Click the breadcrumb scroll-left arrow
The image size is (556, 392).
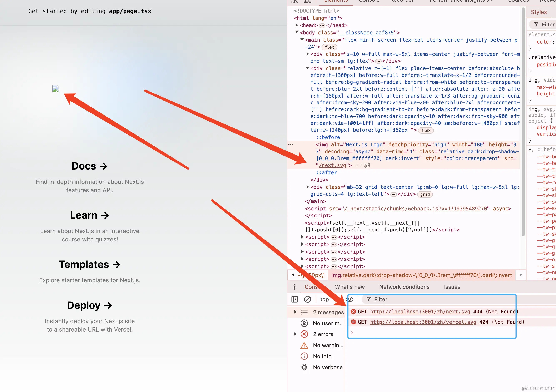pyautogui.click(x=293, y=275)
